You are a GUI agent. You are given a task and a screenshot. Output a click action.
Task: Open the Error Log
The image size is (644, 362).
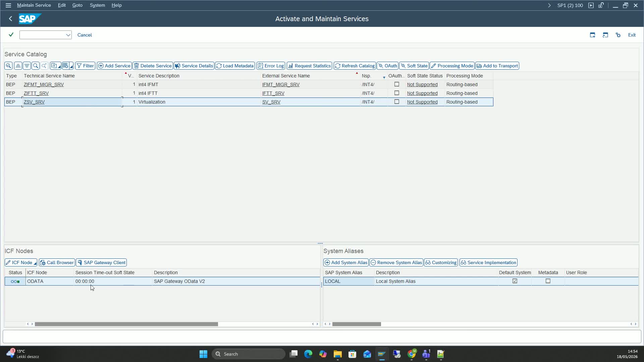(271, 66)
